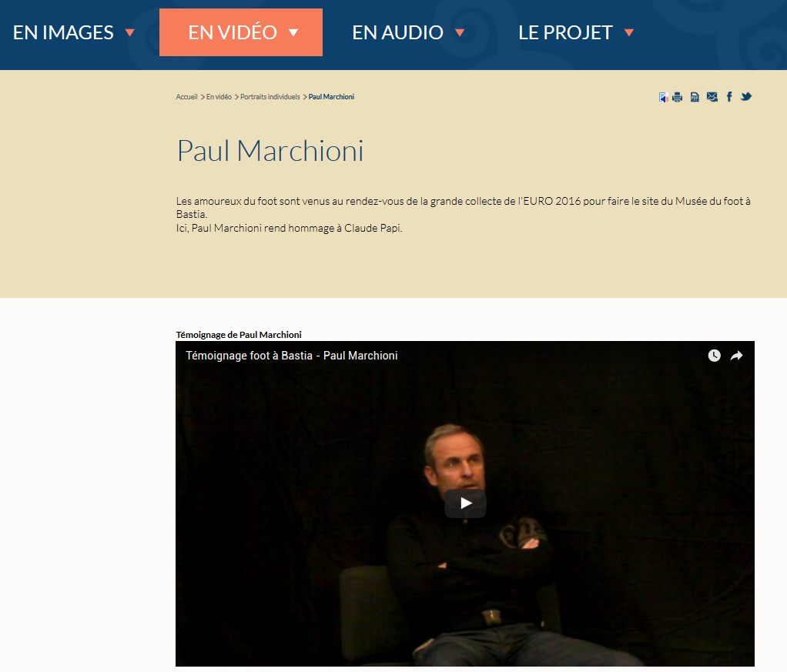Open the LE PROJET menu
The width and height of the screenshot is (787, 672).
(565, 33)
